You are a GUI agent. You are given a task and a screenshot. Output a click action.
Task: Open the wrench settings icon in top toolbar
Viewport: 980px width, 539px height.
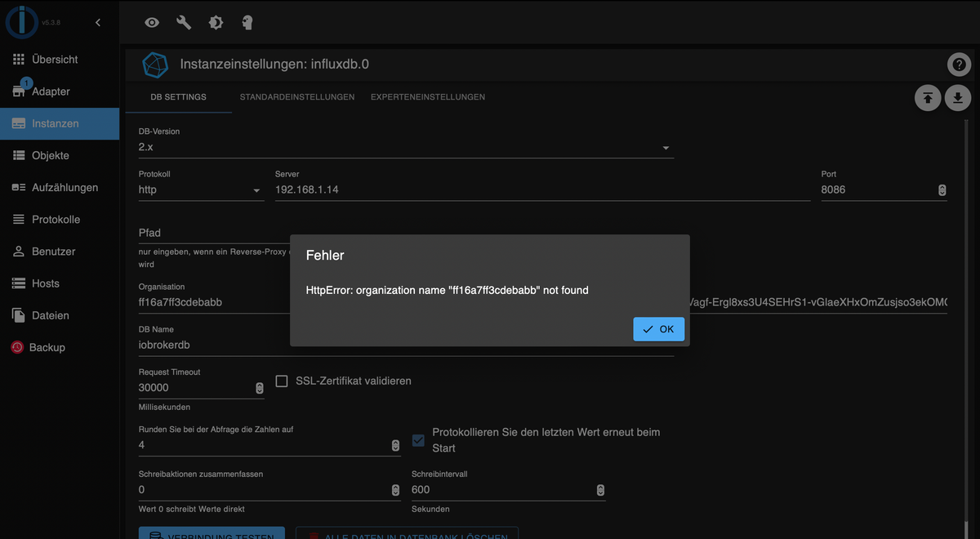[x=184, y=23]
